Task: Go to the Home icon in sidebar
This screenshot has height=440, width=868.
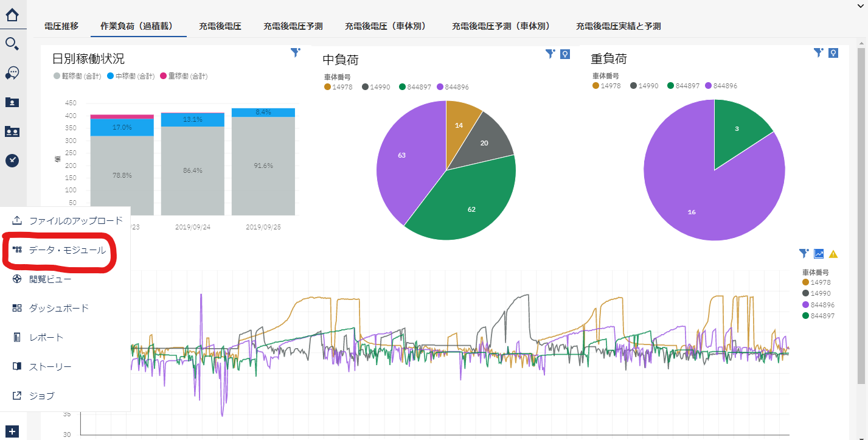Action: click(x=12, y=15)
